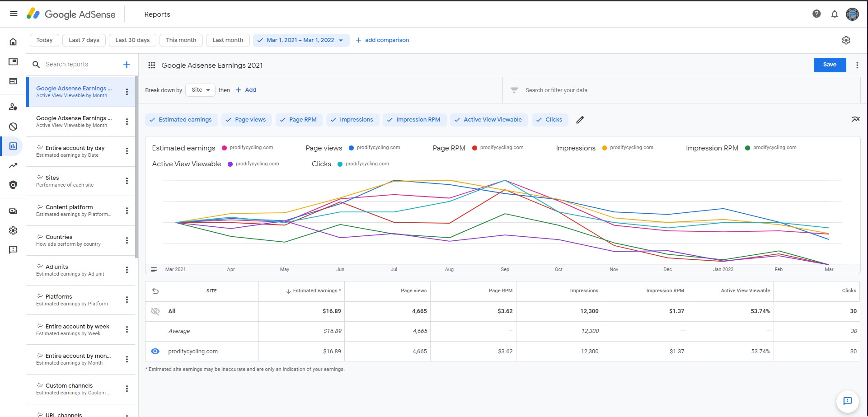Open floating feedback chat button
This screenshot has height=417, width=868.
pyautogui.click(x=847, y=401)
